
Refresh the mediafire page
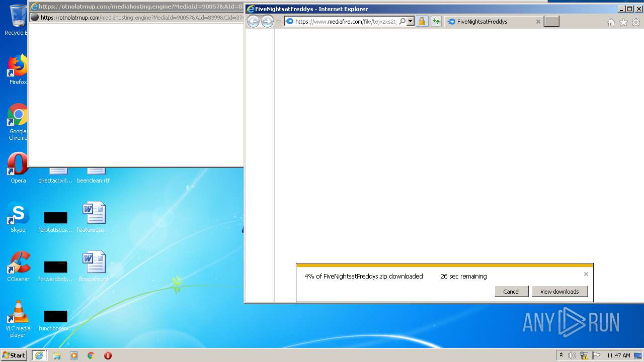tap(436, 21)
